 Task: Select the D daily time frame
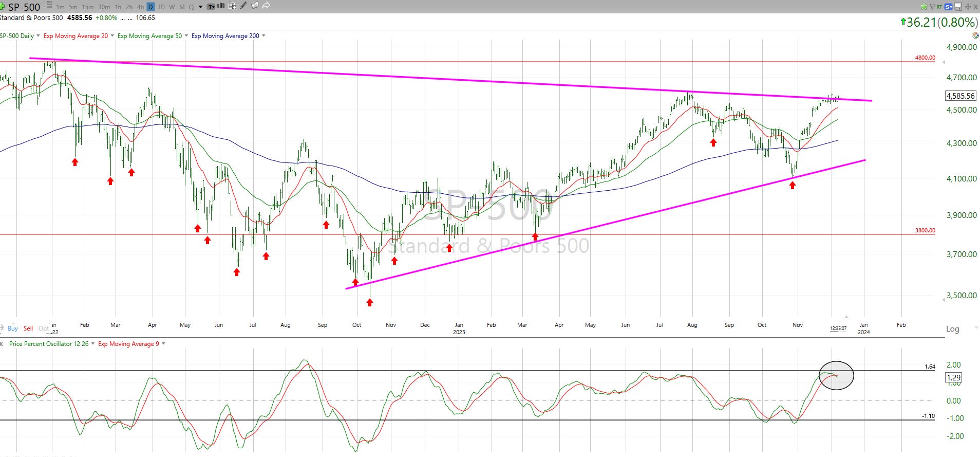(x=150, y=7)
